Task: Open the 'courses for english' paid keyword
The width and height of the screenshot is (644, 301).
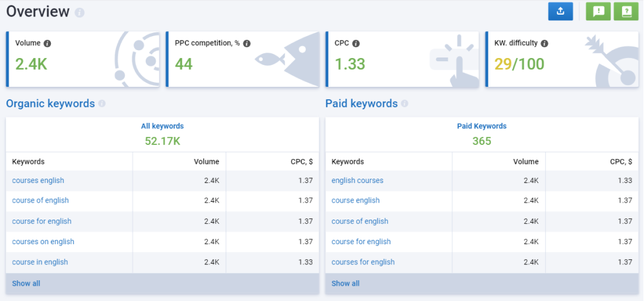Action: [x=363, y=262]
